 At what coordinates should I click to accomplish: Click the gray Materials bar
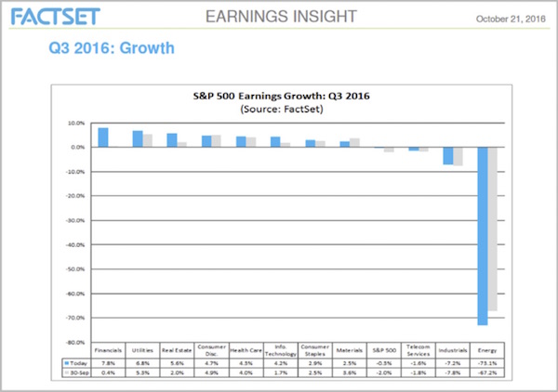click(354, 142)
